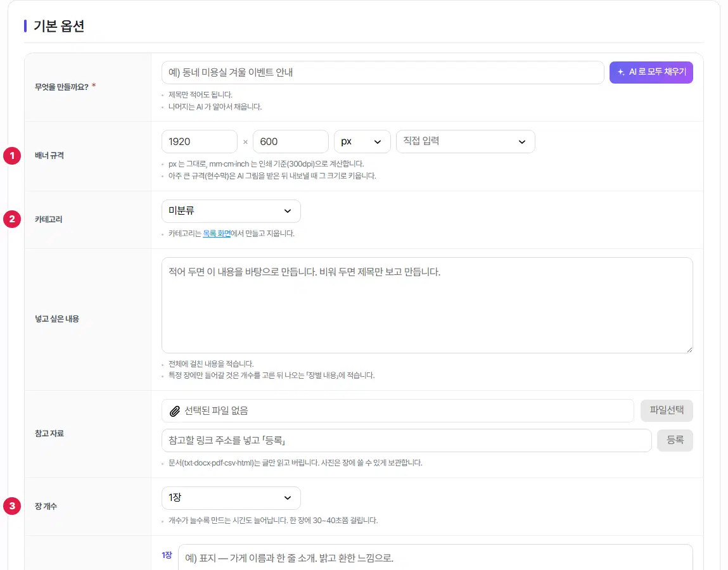
Task: Click the sparkle icon in AI fill button
Action: click(x=621, y=72)
